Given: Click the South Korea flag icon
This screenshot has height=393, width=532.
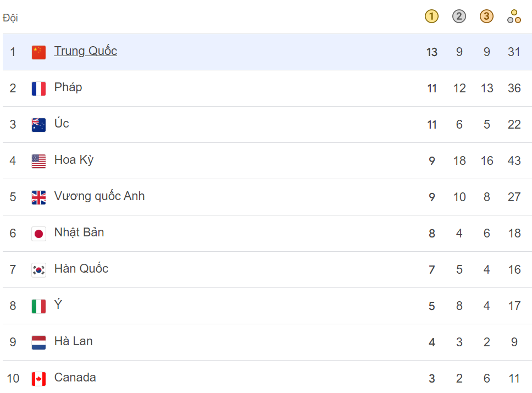Looking at the screenshot, I should (x=38, y=269).
